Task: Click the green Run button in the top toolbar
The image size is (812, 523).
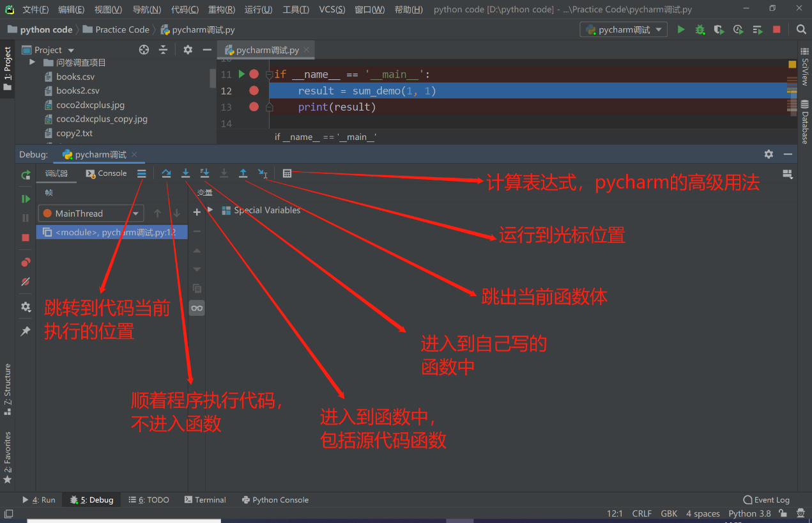Action: point(681,29)
